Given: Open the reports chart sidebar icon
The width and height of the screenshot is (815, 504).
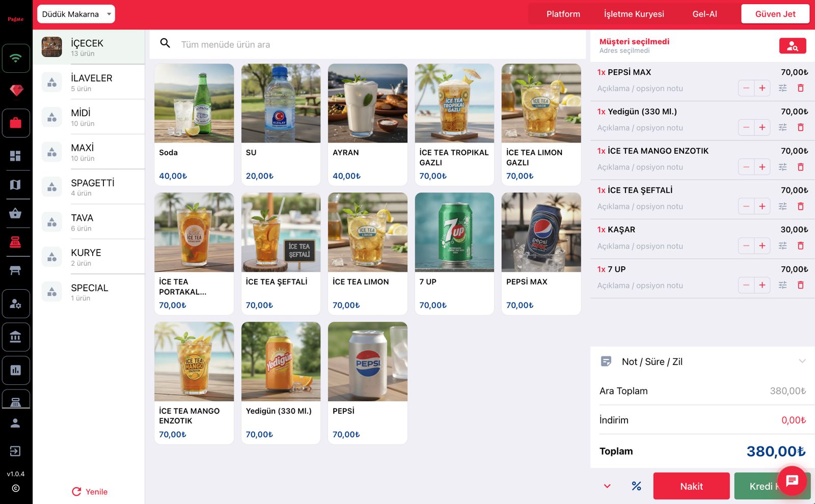Looking at the screenshot, I should (16, 370).
